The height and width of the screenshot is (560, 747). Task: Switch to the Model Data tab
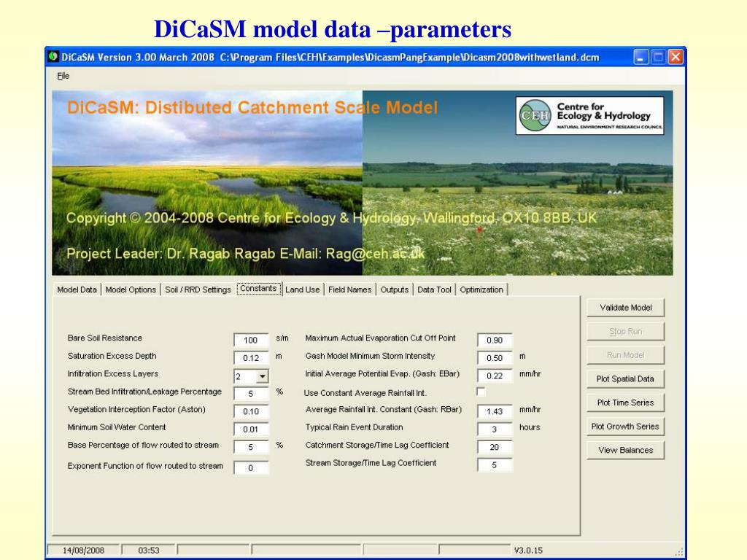click(x=77, y=289)
